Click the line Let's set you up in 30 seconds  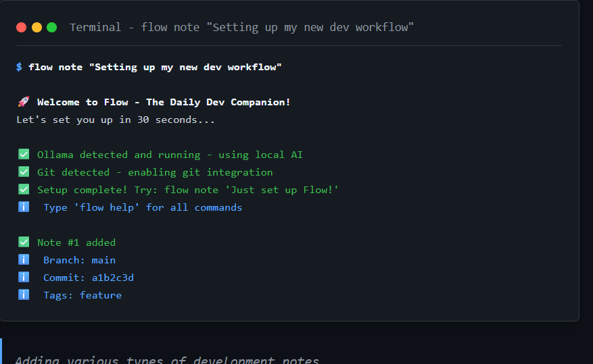click(x=116, y=120)
